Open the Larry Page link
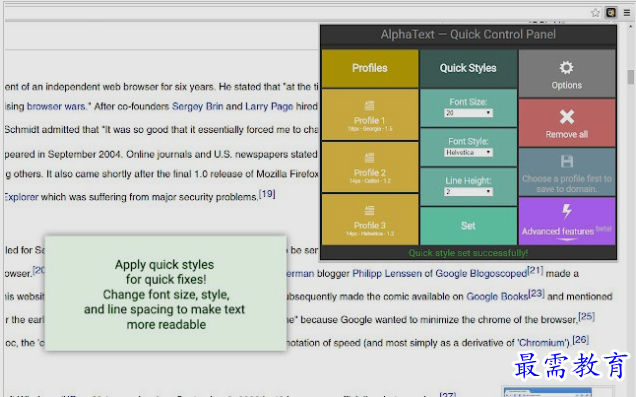636x397 pixels. point(269,106)
